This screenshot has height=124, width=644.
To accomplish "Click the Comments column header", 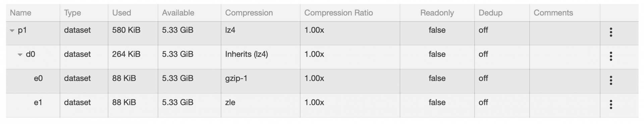I will (553, 13).
